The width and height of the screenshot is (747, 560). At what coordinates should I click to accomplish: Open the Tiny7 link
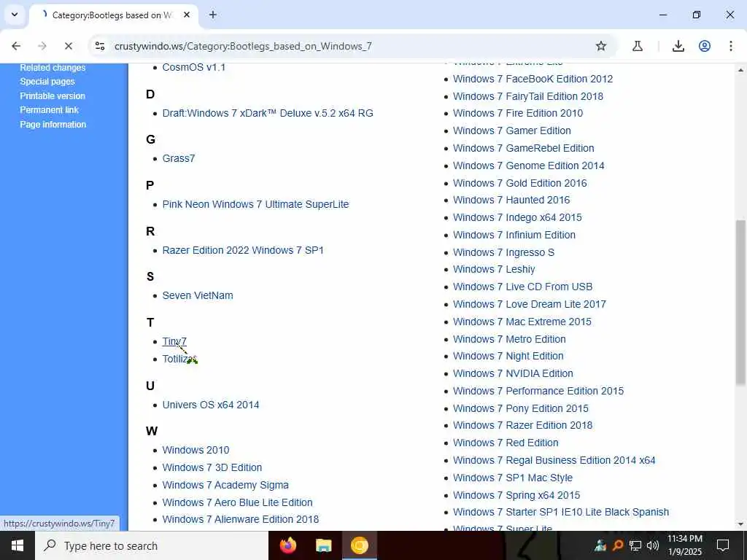174,341
